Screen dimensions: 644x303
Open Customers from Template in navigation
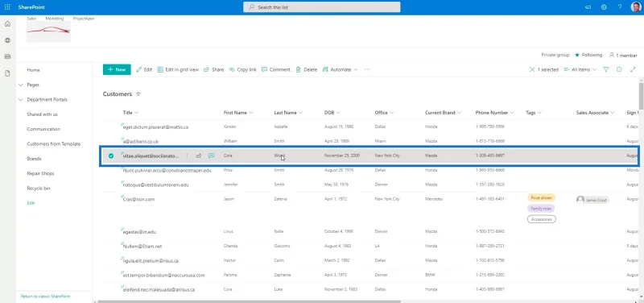tap(54, 144)
